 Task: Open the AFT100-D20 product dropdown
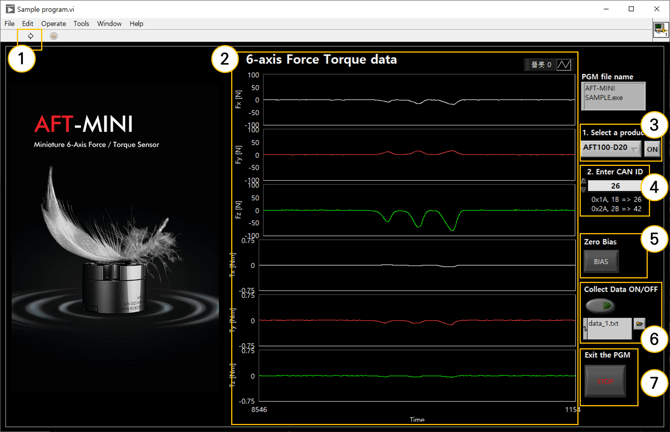[611, 149]
